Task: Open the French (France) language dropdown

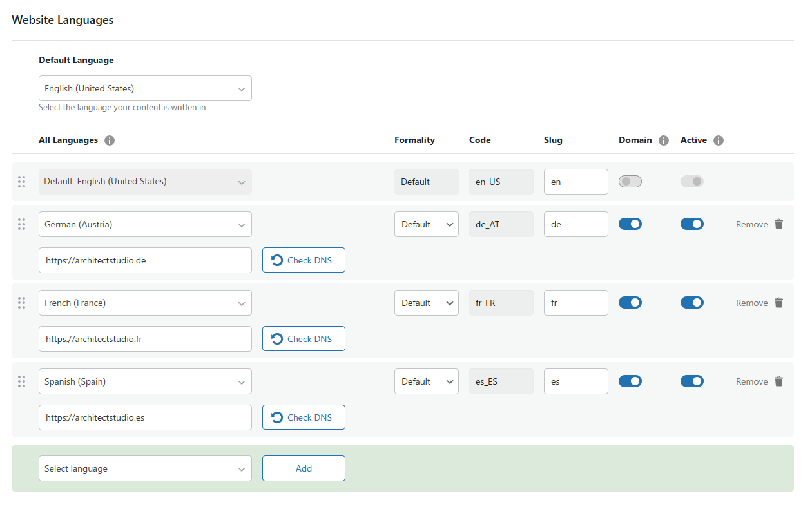Action: click(145, 303)
